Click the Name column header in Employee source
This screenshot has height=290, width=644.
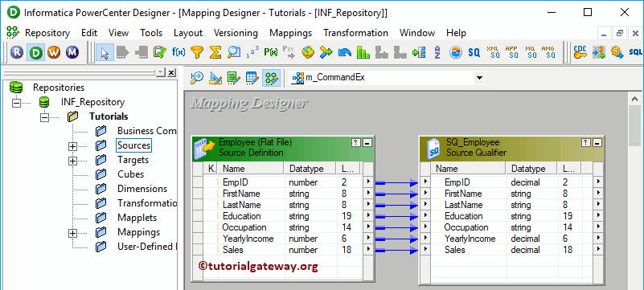tap(251, 169)
